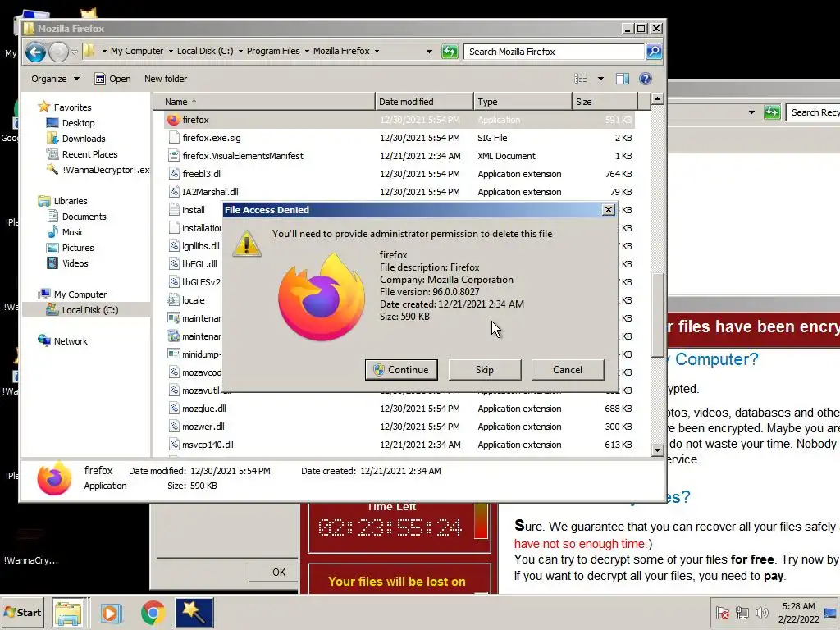
Task: Click Continue in File Access Denied dialog
Action: (401, 370)
